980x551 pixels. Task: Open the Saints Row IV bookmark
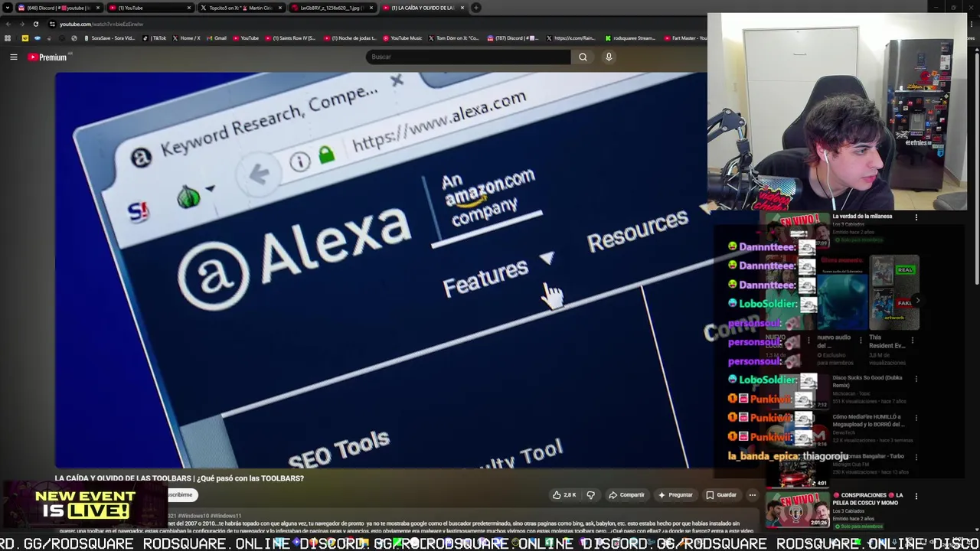pos(290,37)
